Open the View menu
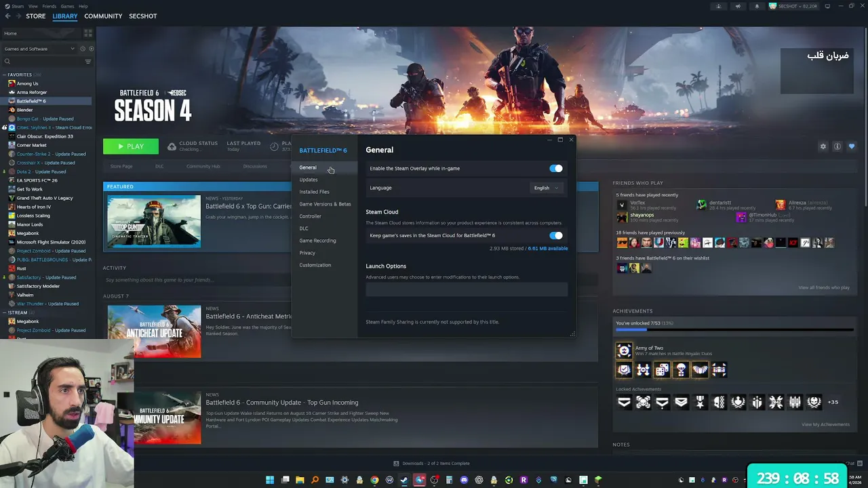Viewport: 868px width, 488px height. pos(33,6)
